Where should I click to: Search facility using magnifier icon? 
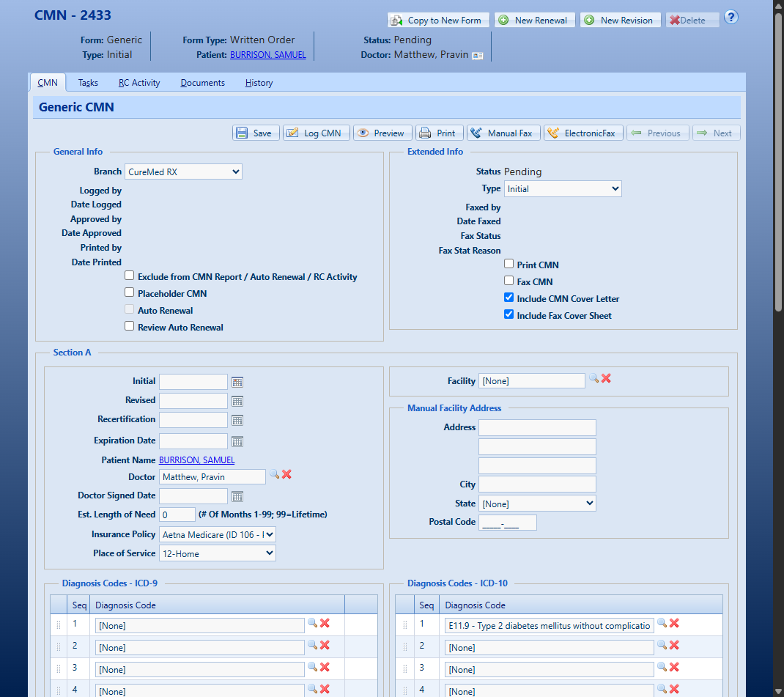[x=593, y=379]
